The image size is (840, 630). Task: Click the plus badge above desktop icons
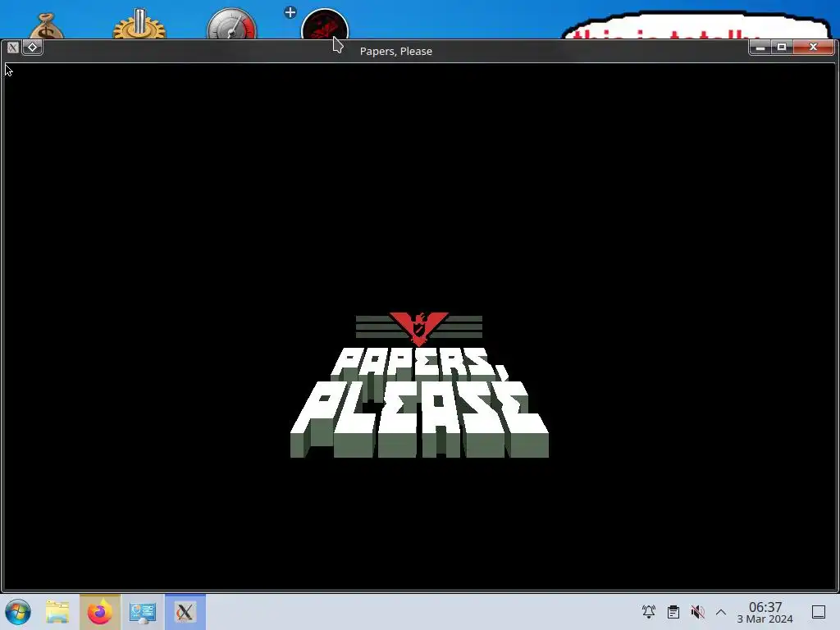click(x=290, y=12)
